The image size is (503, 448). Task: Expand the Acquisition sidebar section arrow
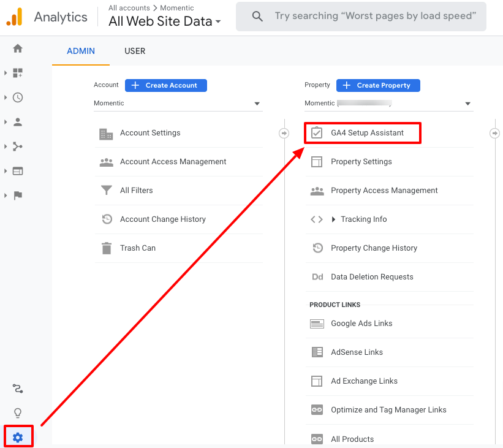pyautogui.click(x=6, y=146)
